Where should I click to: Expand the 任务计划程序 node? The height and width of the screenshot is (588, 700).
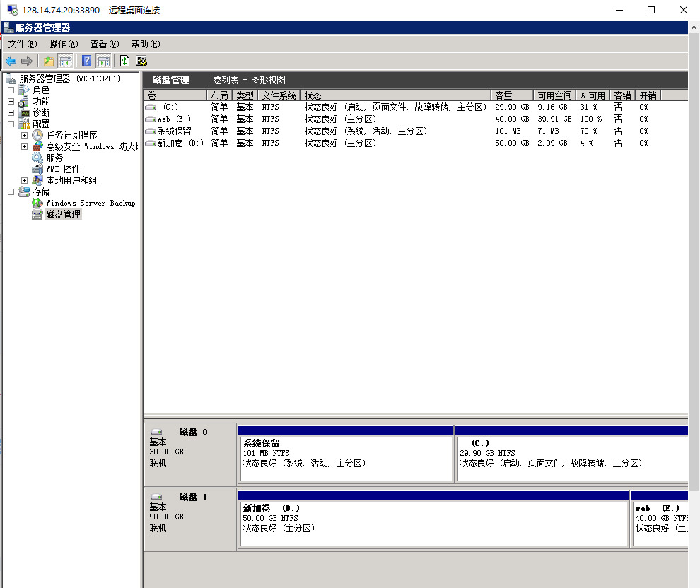click(x=24, y=135)
